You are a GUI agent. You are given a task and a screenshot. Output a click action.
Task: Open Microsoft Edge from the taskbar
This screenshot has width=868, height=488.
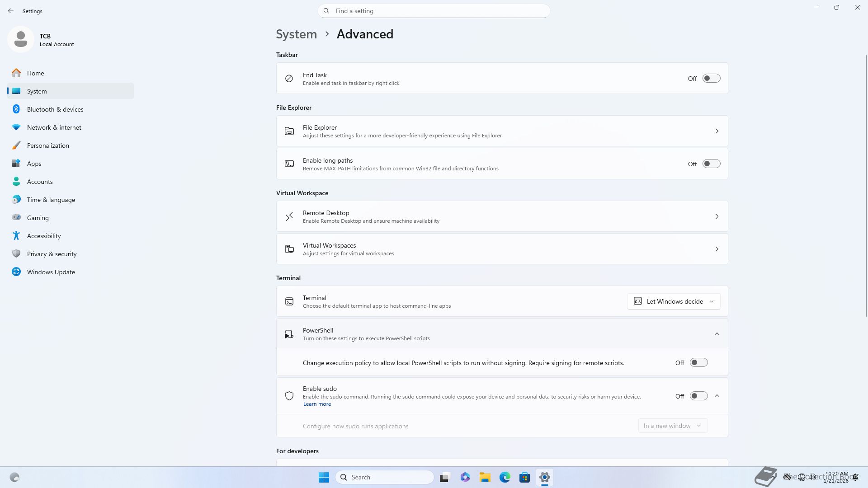505,477
